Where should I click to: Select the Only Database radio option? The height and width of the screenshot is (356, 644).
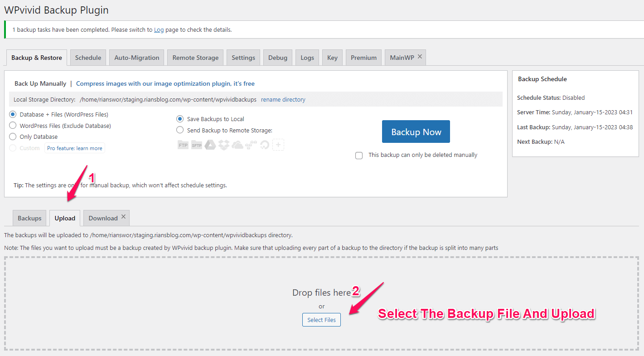point(13,137)
